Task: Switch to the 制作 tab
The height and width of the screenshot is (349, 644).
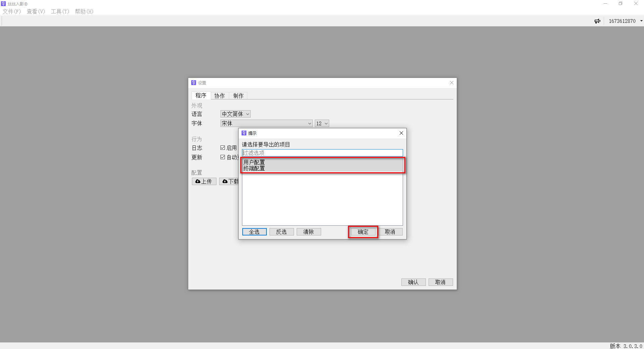Action: point(238,96)
